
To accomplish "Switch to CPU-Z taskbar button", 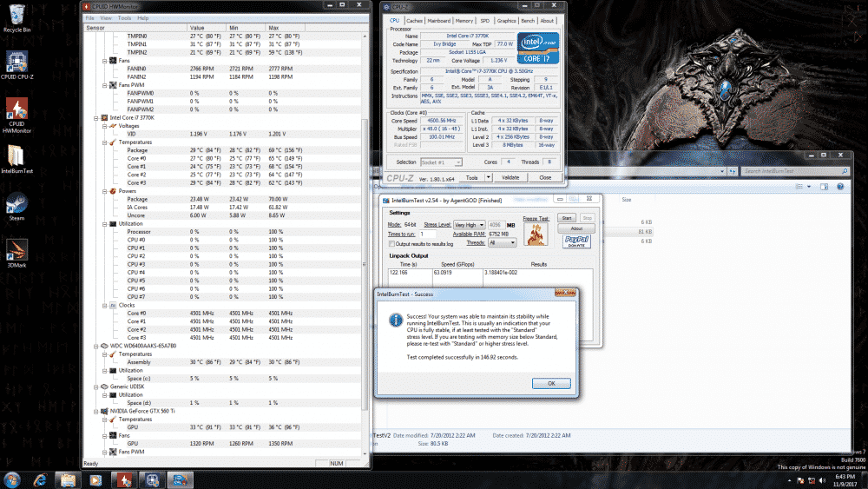I will (x=152, y=479).
